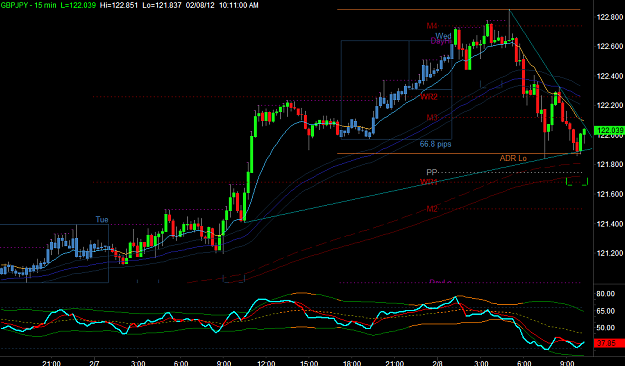This screenshot has width=625, height=366.
Task: Click the red 37.85 indicator value tag
Action: 609,343
